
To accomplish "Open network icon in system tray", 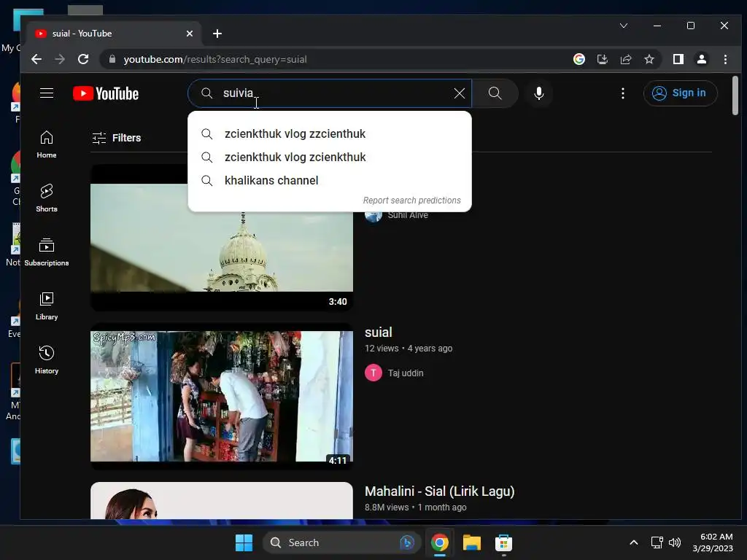I will tap(657, 542).
